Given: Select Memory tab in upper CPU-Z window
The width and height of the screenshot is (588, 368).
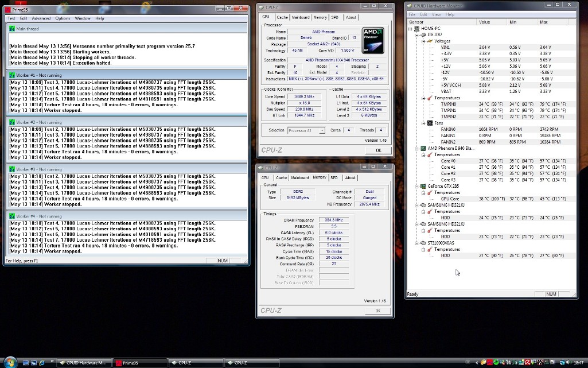Looking at the screenshot, I should point(320,18).
